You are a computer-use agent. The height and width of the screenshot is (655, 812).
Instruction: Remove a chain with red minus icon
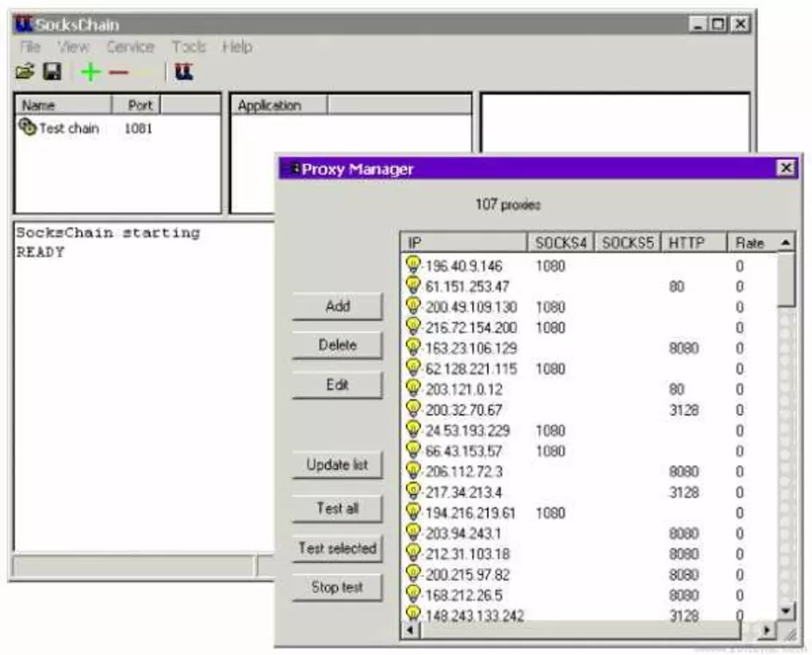(119, 72)
